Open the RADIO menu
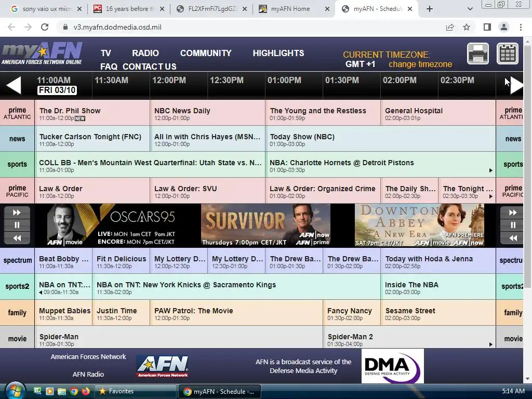Image resolution: width=532 pixels, height=399 pixels. 145,54
